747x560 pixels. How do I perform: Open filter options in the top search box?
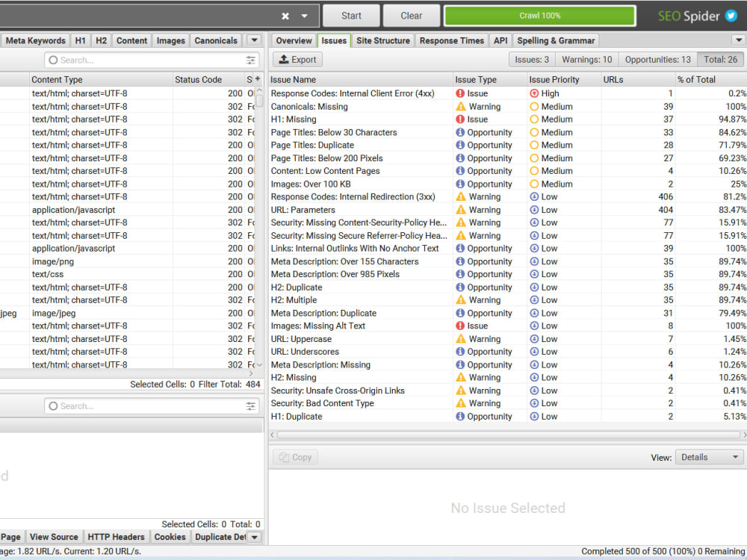tap(250, 60)
